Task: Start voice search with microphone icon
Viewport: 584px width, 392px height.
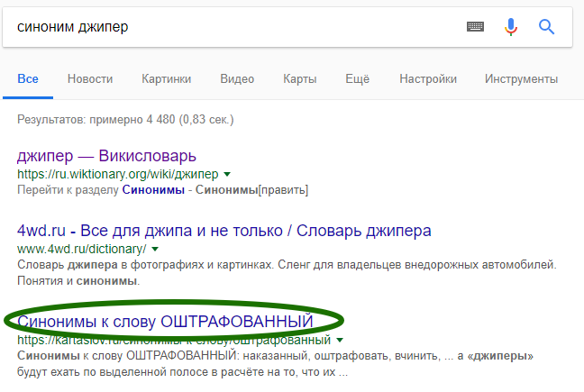Action: tap(511, 27)
